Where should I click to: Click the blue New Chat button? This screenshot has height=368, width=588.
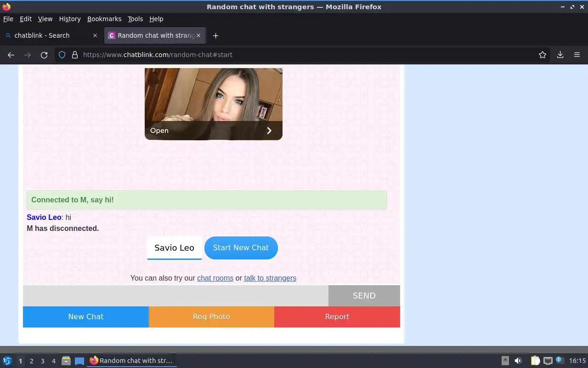click(86, 317)
